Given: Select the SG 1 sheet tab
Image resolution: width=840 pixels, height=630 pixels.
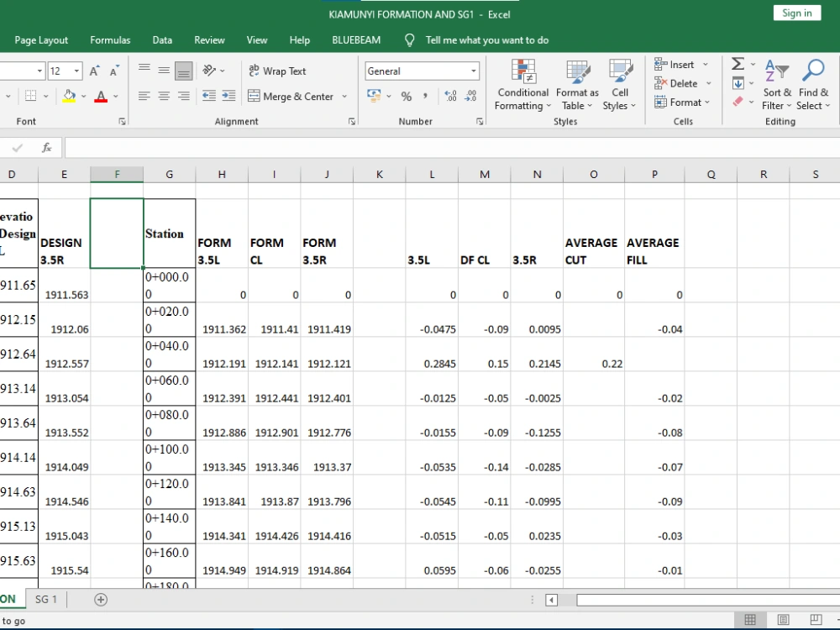Looking at the screenshot, I should pyautogui.click(x=45, y=599).
